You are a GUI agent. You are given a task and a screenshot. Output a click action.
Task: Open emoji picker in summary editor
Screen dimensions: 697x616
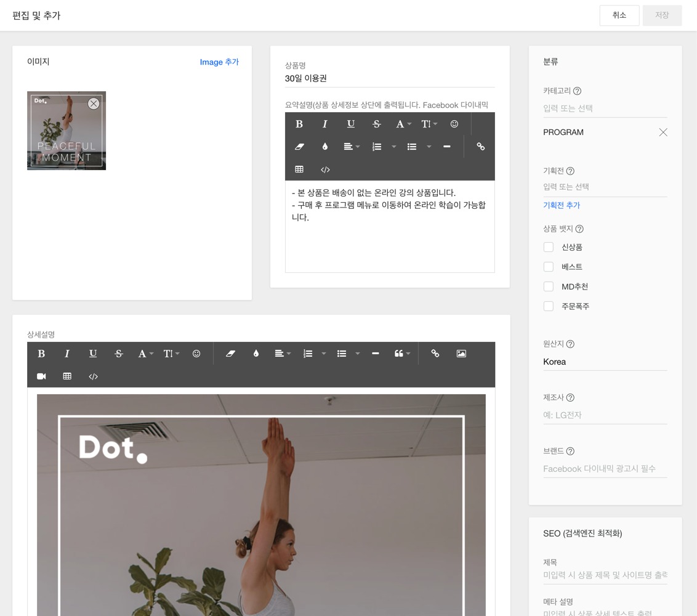454,124
